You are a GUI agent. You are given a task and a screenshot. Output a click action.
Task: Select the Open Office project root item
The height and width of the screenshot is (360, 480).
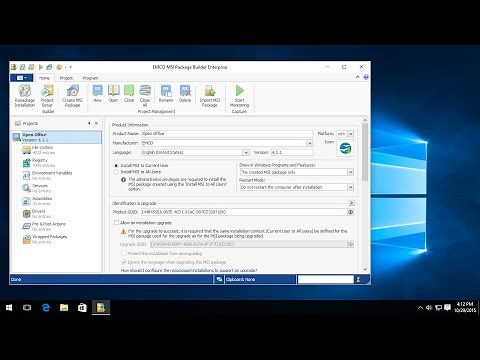57,137
